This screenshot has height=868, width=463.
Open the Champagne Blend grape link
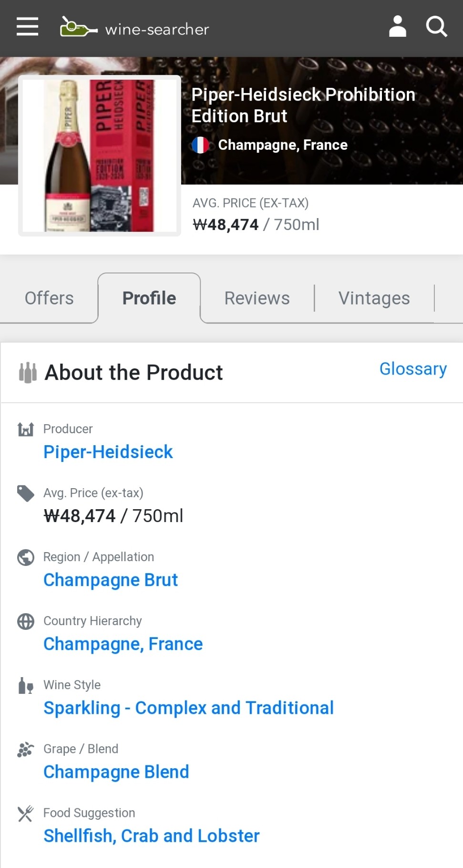[x=116, y=772]
